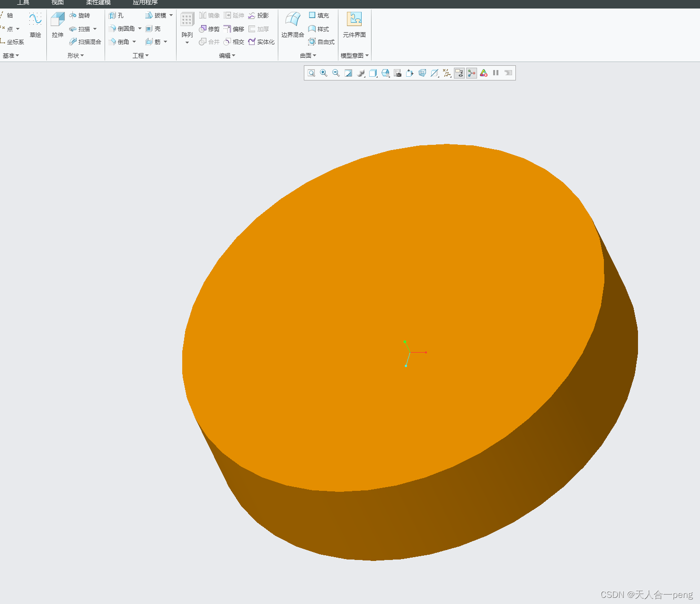This screenshot has width=700, height=604.
Task: Open the datum display filters icon
Action: pyautogui.click(x=447, y=73)
